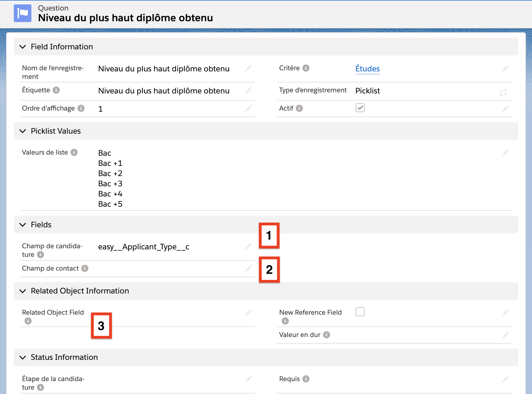Click the Question flag icon in header
This screenshot has height=394, width=532.
tap(23, 13)
